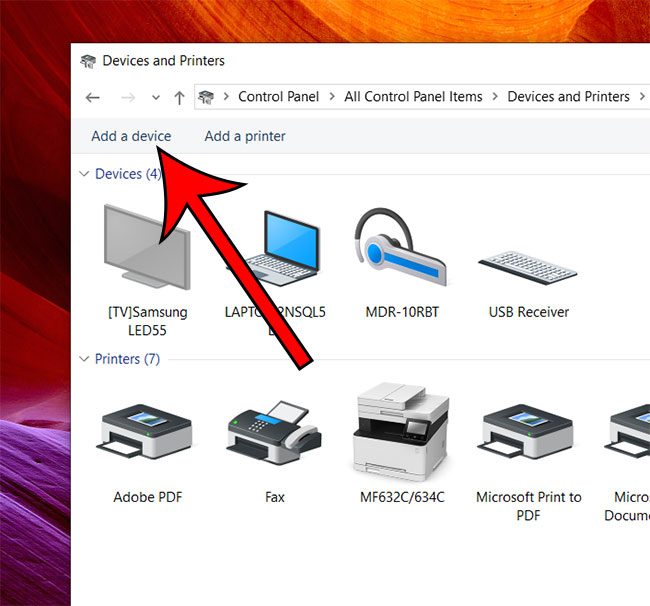The width and height of the screenshot is (650, 606).
Task: Select the USB Receiver keyboard icon
Action: pos(528,267)
